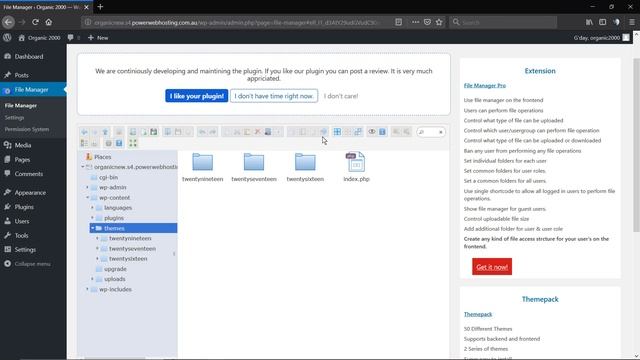Go back in the file manager toolbar

pyautogui.click(x=84, y=132)
